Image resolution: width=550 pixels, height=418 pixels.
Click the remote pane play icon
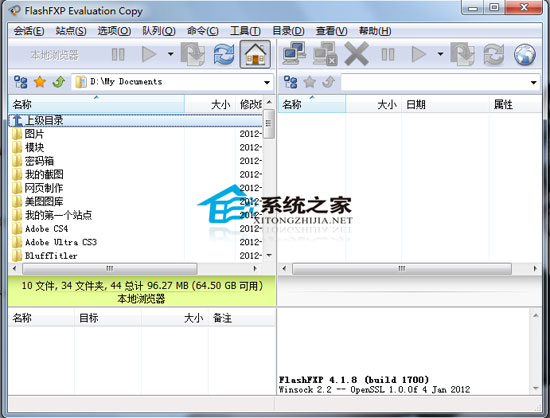[x=418, y=55]
